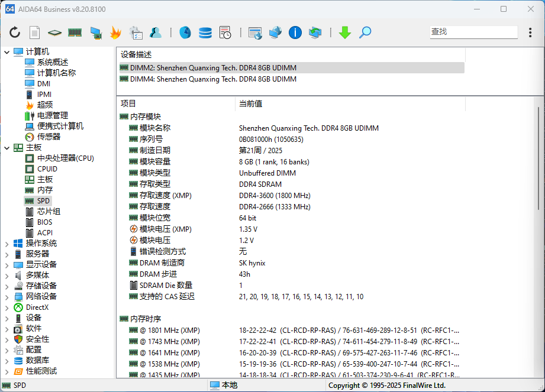Viewport: 545px width, 392px height.
Task: Open the blue info icon
Action: coord(295,33)
